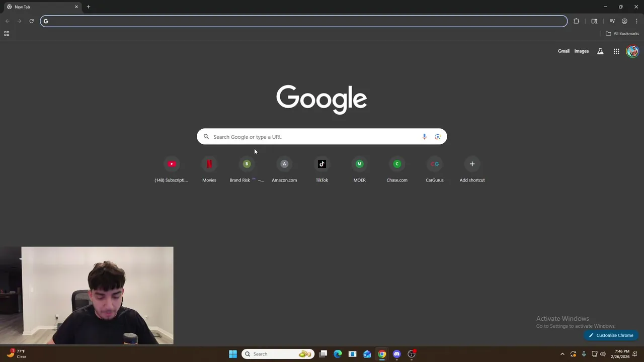Click the Customize Chrome button
Viewport: 644px width, 362px height.
(x=611, y=335)
